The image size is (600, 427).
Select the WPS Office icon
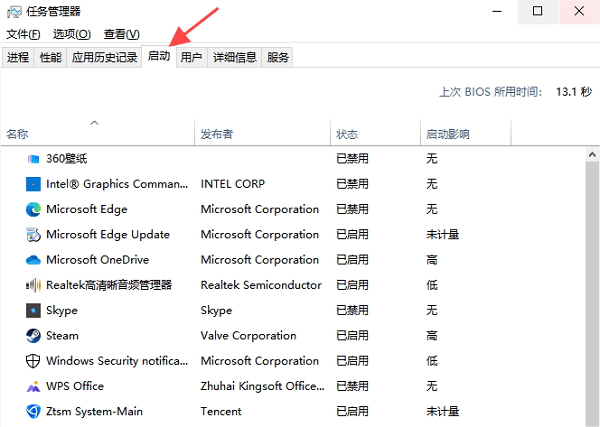point(33,386)
